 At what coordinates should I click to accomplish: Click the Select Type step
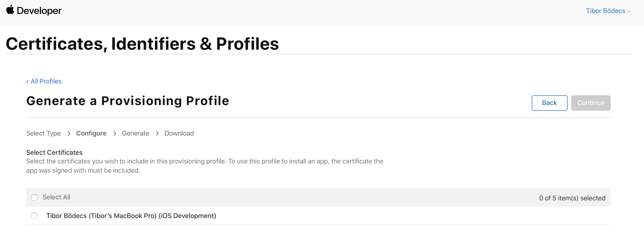point(43,133)
